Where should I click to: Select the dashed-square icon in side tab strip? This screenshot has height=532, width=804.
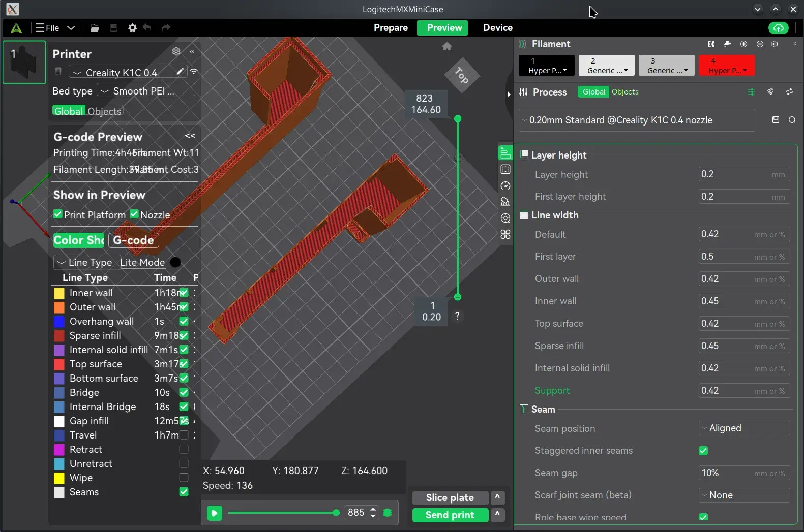[x=505, y=169]
